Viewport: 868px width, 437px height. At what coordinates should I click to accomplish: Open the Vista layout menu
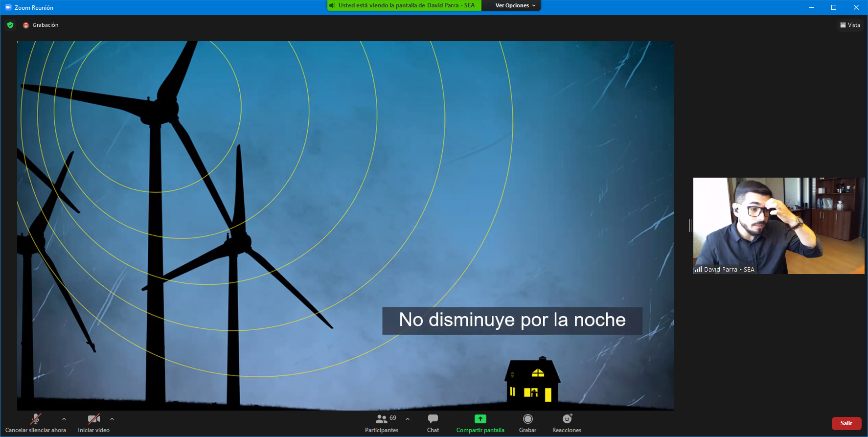click(x=850, y=25)
